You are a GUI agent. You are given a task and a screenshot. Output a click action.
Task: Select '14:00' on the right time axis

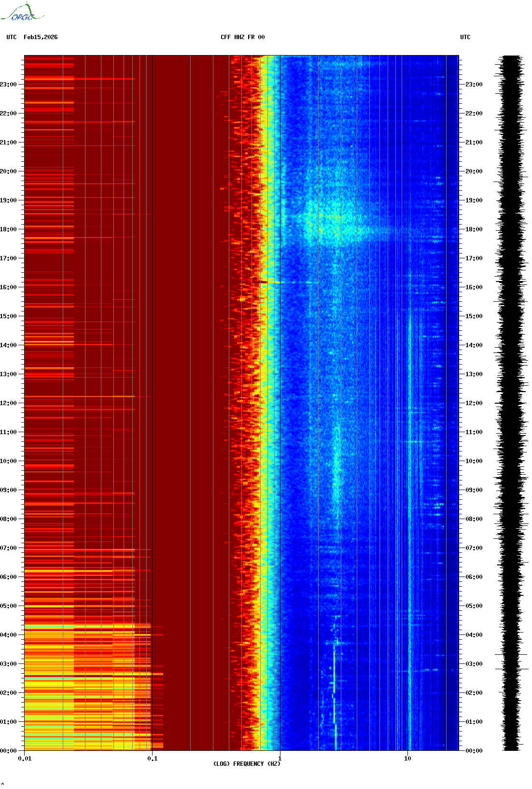(474, 345)
